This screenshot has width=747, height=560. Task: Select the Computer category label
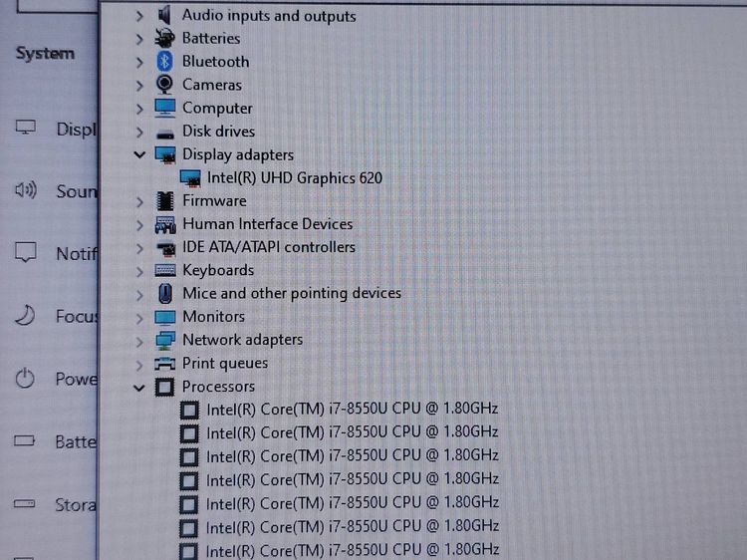click(217, 109)
